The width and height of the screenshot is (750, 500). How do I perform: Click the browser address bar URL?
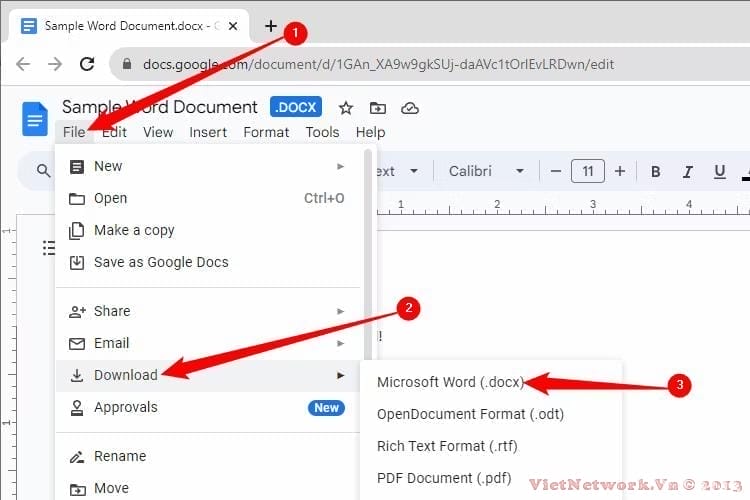tap(378, 64)
